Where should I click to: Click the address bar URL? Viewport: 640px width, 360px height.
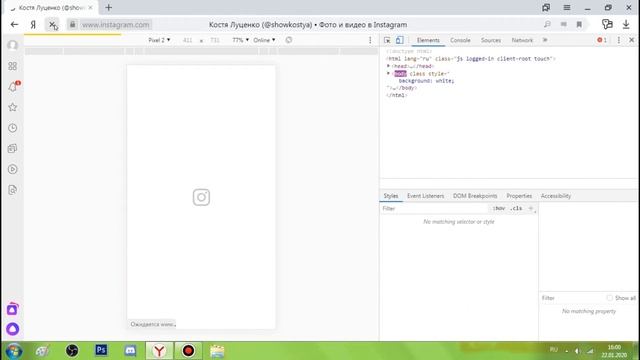pyautogui.click(x=116, y=24)
